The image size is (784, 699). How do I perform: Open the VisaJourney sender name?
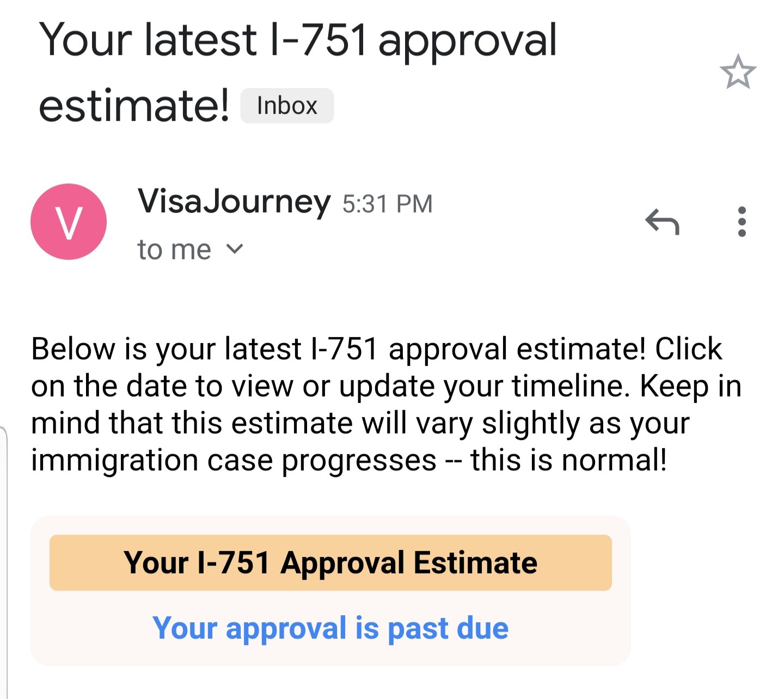click(234, 201)
